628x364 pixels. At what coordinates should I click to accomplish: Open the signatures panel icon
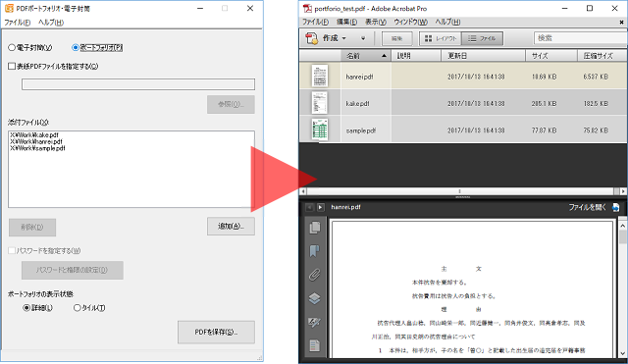coord(315,322)
